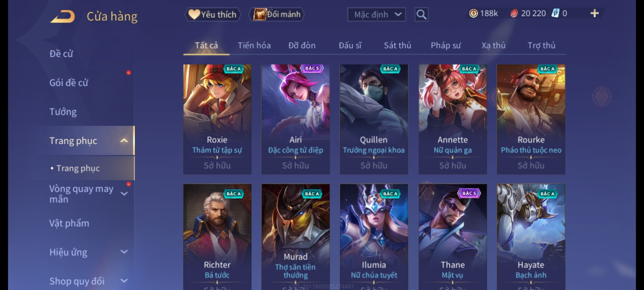644x290 pixels.
Task: Switch to the Pháp sư tab
Action: coord(446,45)
